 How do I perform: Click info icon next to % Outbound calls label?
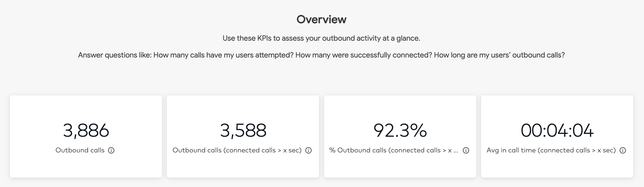click(466, 150)
